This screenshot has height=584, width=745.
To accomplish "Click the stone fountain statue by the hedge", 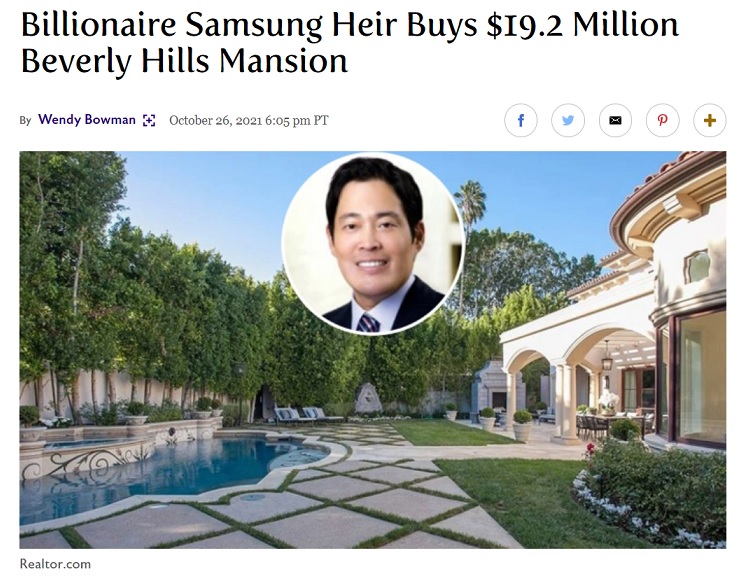I will click(368, 398).
